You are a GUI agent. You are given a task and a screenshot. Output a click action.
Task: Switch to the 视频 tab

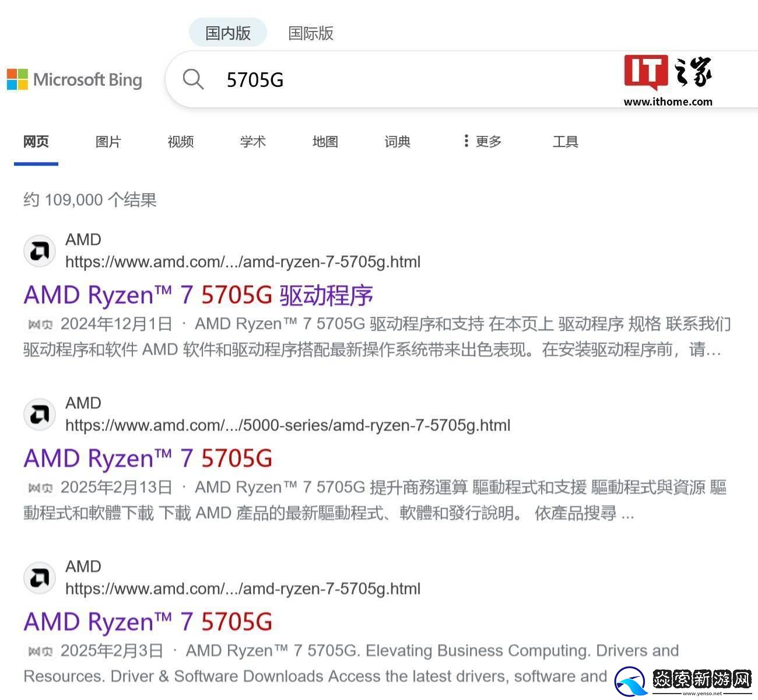pyautogui.click(x=180, y=142)
